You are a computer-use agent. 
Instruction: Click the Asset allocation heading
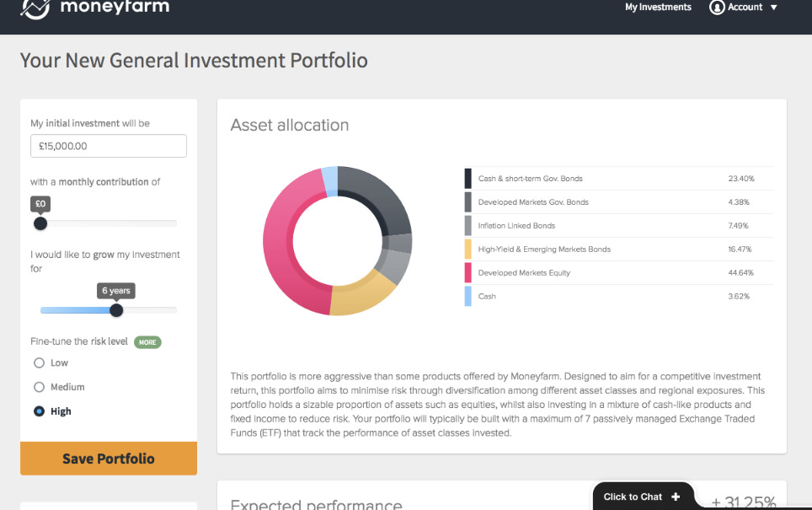pyautogui.click(x=290, y=125)
